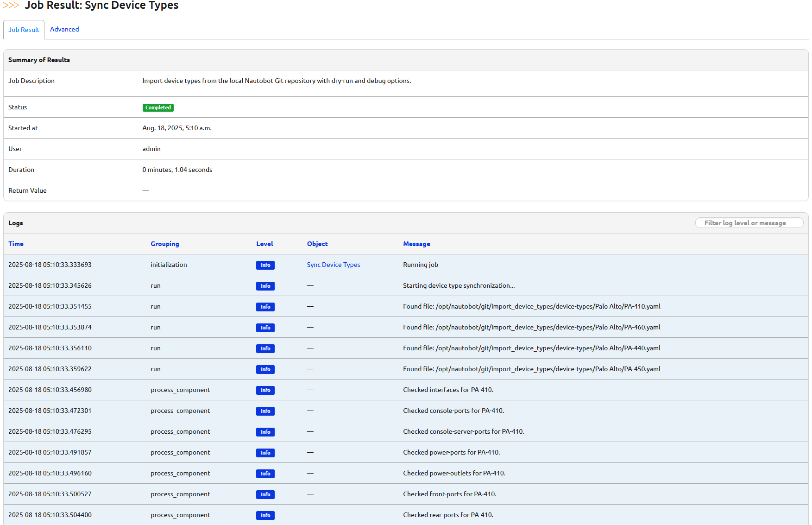Click the Info badge on Running job row
Image resolution: width=812 pixels, height=525 pixels.
point(265,265)
